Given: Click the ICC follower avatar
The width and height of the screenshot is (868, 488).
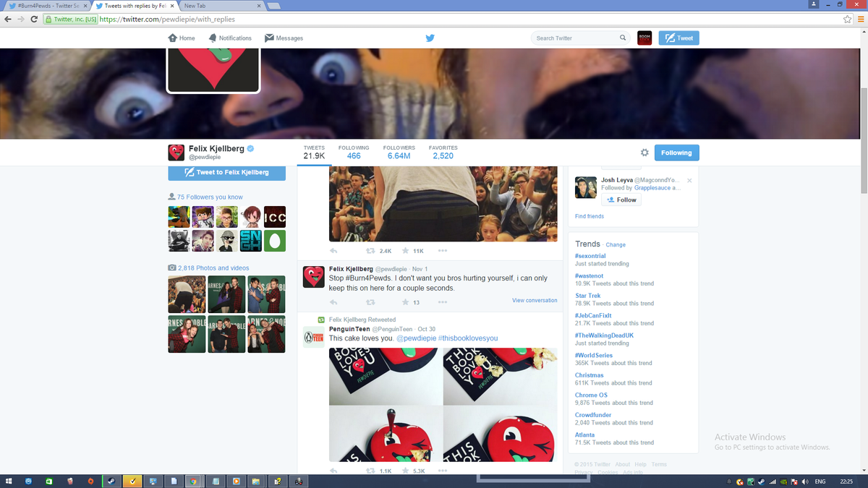Looking at the screenshot, I should coord(275,216).
